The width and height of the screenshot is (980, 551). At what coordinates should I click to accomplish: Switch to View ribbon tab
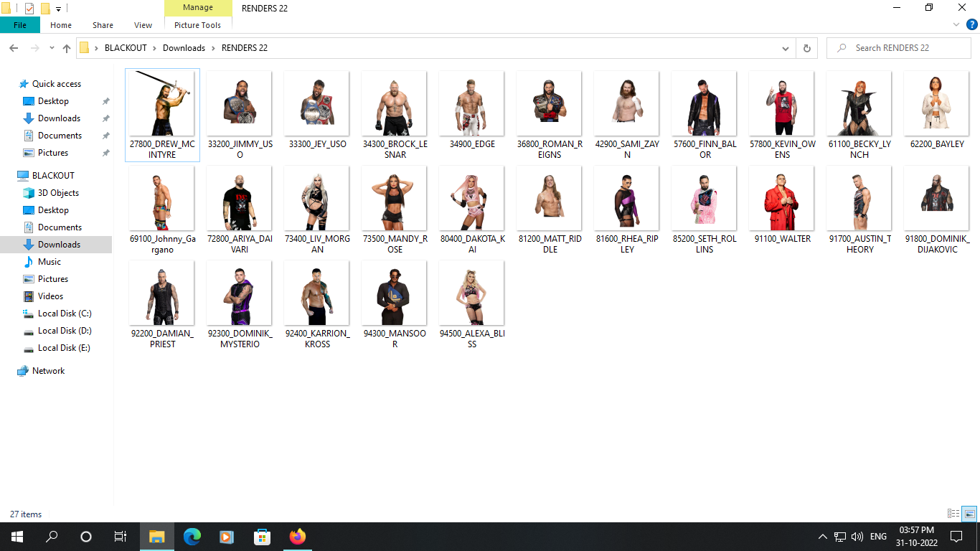[x=143, y=25]
